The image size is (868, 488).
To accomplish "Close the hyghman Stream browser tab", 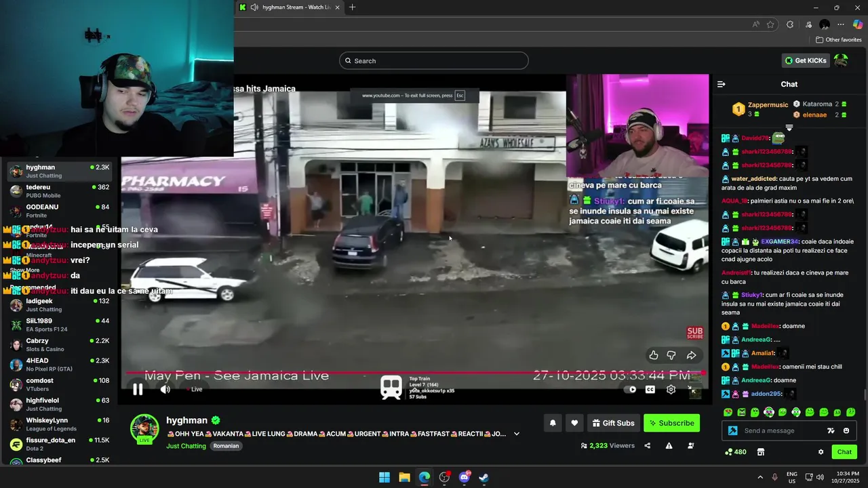I will (x=337, y=7).
